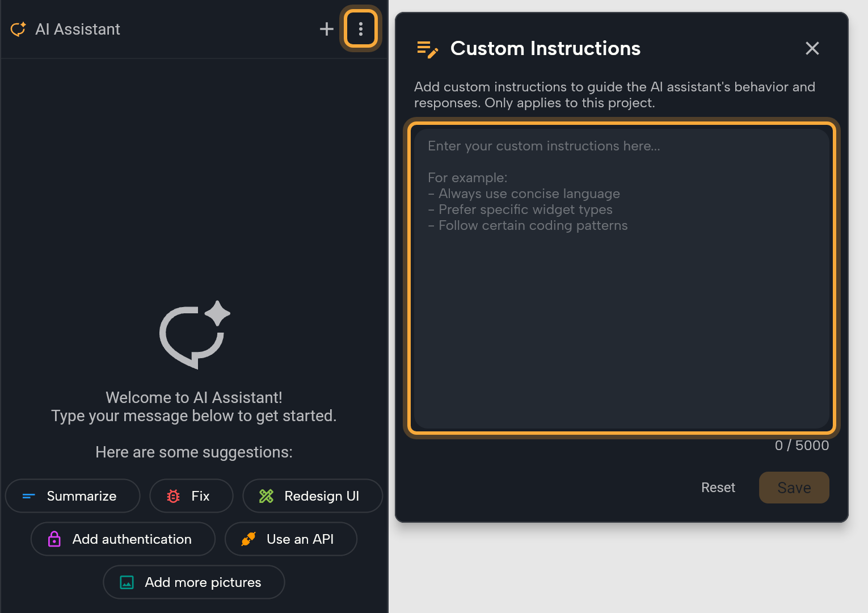Screen dimensions: 868x613
Task: Click the "0 / 5000" character counter
Action: pyautogui.click(x=802, y=446)
